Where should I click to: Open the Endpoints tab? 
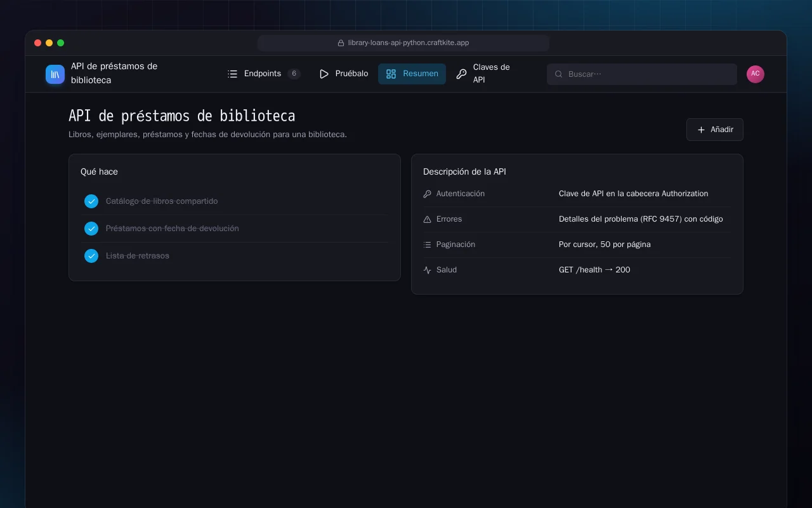(x=264, y=74)
